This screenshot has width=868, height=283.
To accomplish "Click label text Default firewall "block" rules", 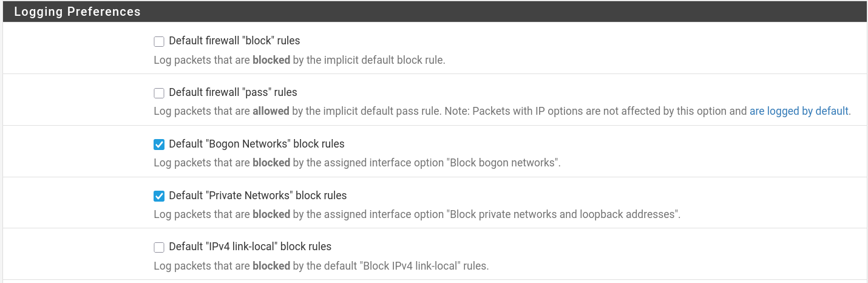I will 234,41.
